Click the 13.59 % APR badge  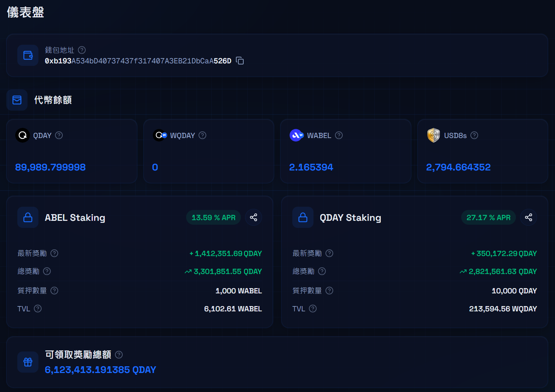213,218
